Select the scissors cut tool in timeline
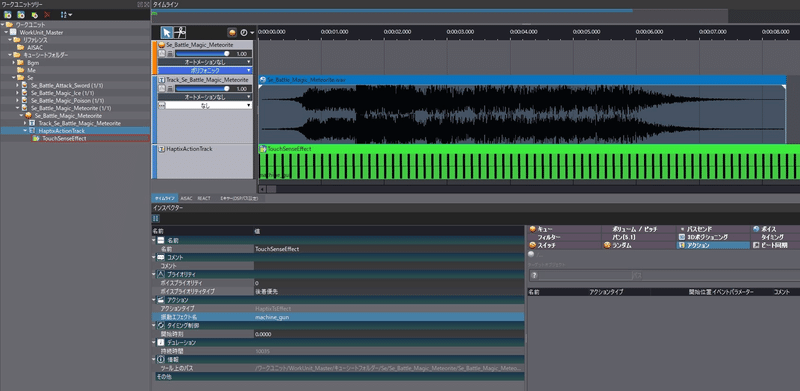The width and height of the screenshot is (800, 391). [180, 32]
